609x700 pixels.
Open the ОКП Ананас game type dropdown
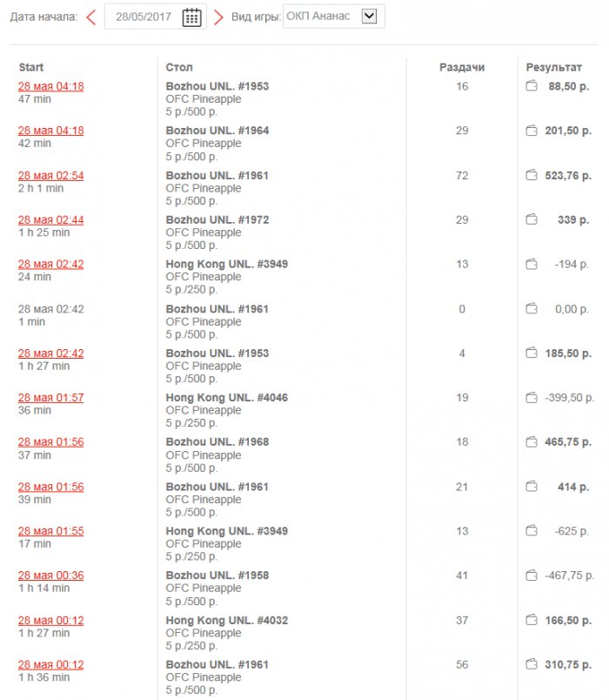point(369,16)
